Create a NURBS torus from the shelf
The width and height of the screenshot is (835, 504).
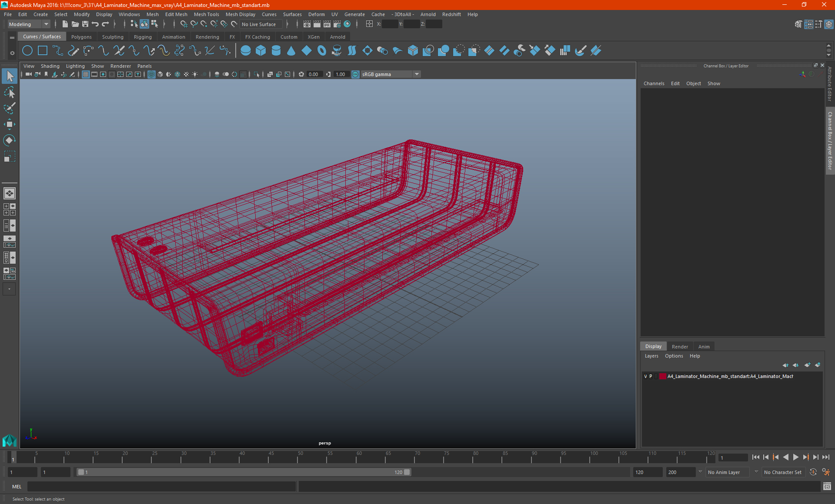pos(322,51)
